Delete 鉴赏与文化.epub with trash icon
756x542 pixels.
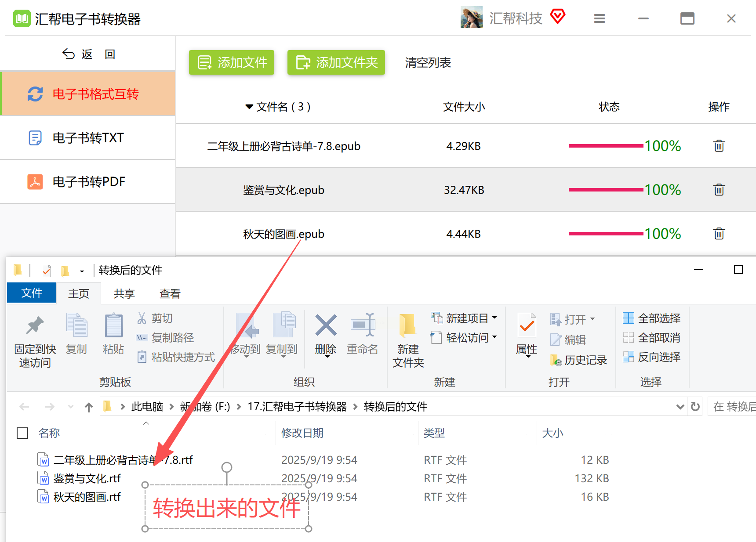click(x=719, y=189)
